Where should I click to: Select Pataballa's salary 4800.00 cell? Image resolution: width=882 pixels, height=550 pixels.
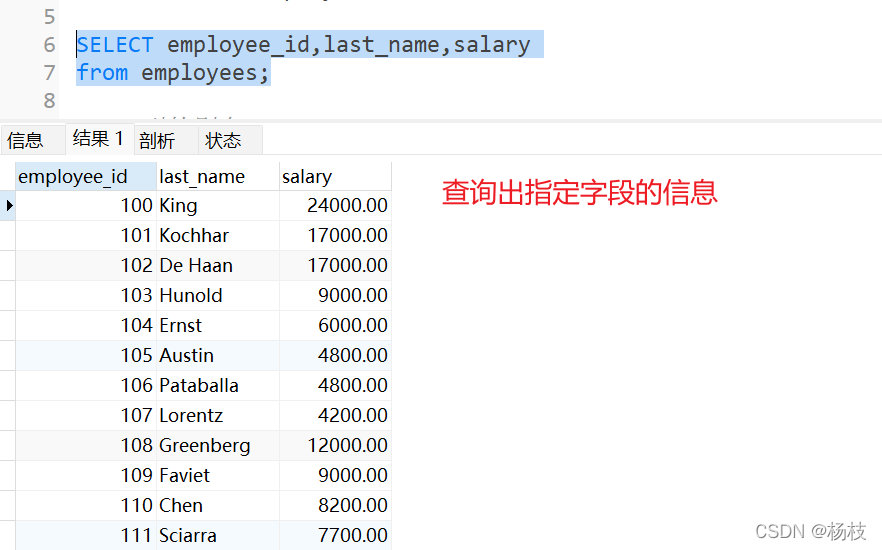tap(335, 385)
